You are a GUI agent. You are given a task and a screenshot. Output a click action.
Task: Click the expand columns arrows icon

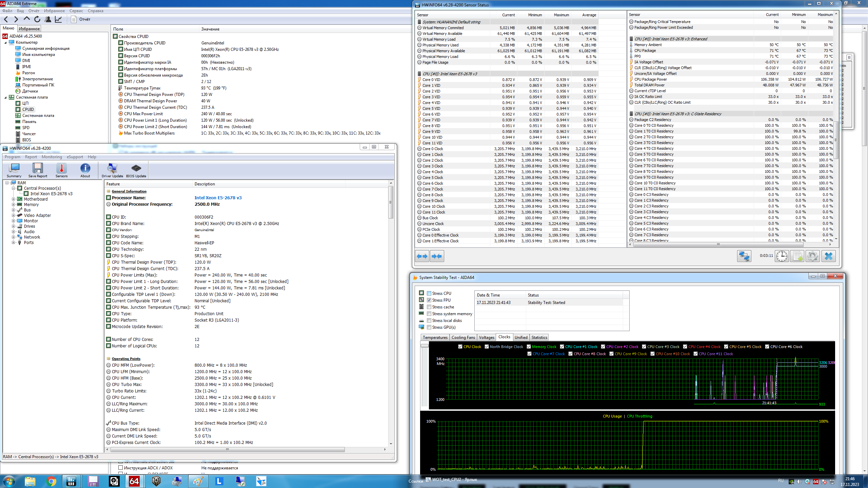422,256
